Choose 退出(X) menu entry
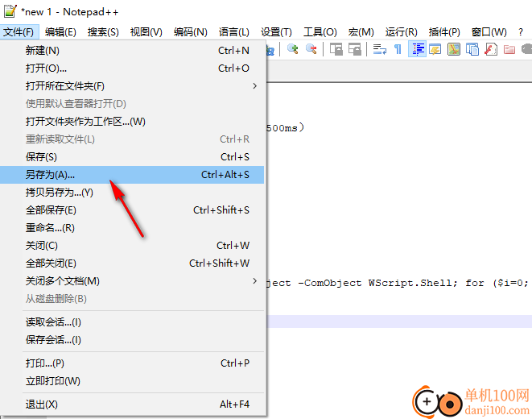The width and height of the screenshot is (532, 419). (132, 404)
